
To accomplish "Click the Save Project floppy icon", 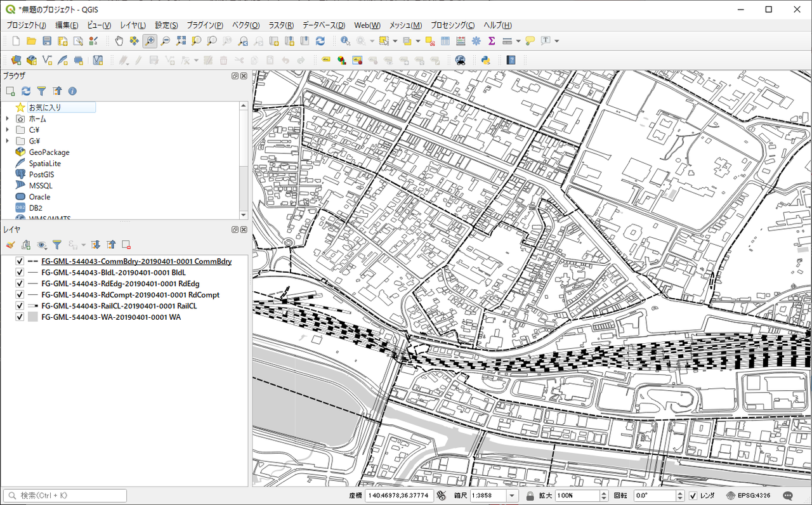I will pyautogui.click(x=47, y=41).
